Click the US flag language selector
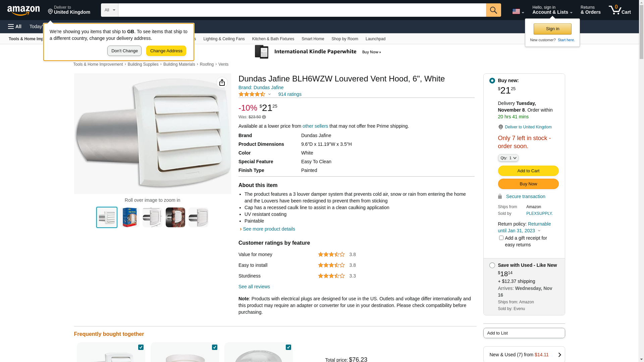The image size is (644, 362). [x=518, y=12]
